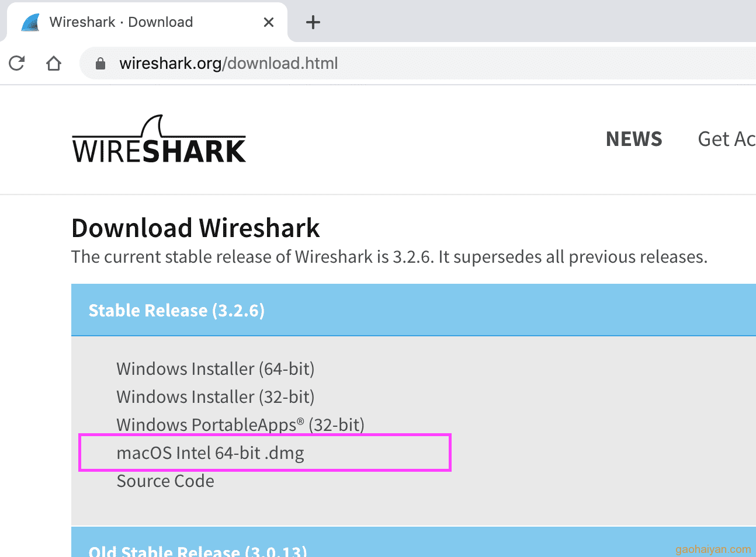
Task: Click the padlock icon in address bar
Action: point(100,63)
